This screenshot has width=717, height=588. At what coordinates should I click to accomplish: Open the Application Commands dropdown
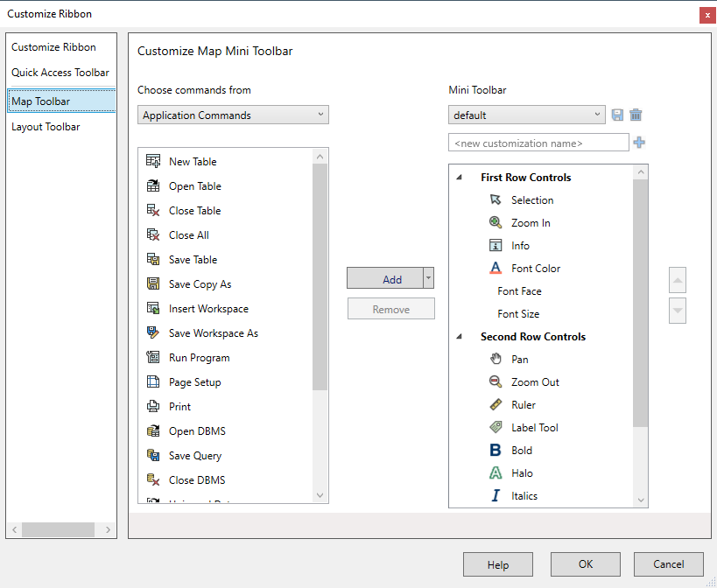(x=232, y=115)
